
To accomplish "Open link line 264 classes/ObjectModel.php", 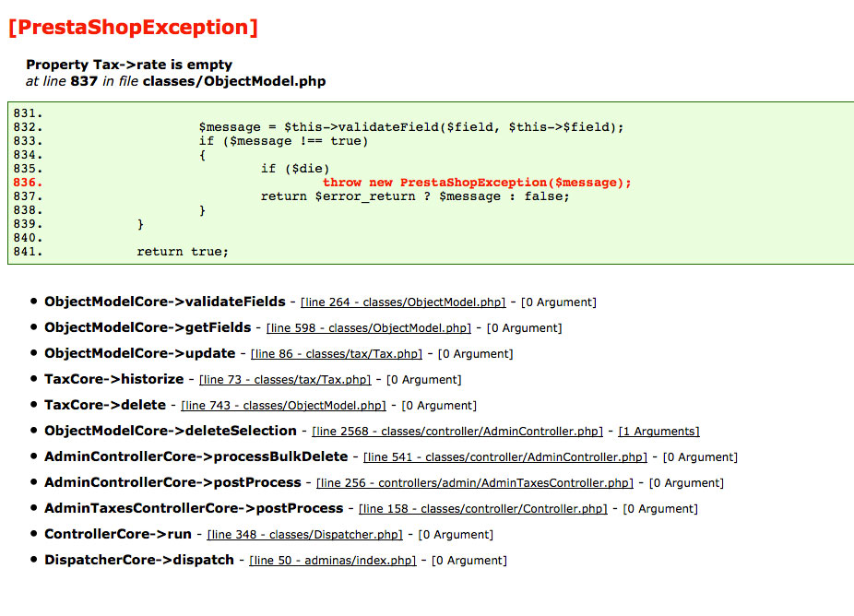I will tap(403, 302).
